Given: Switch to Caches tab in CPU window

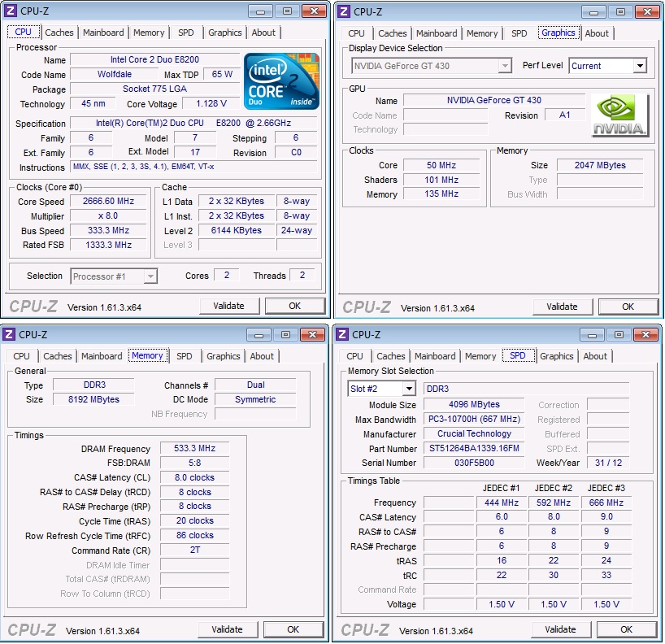Looking at the screenshot, I should tap(59, 33).
